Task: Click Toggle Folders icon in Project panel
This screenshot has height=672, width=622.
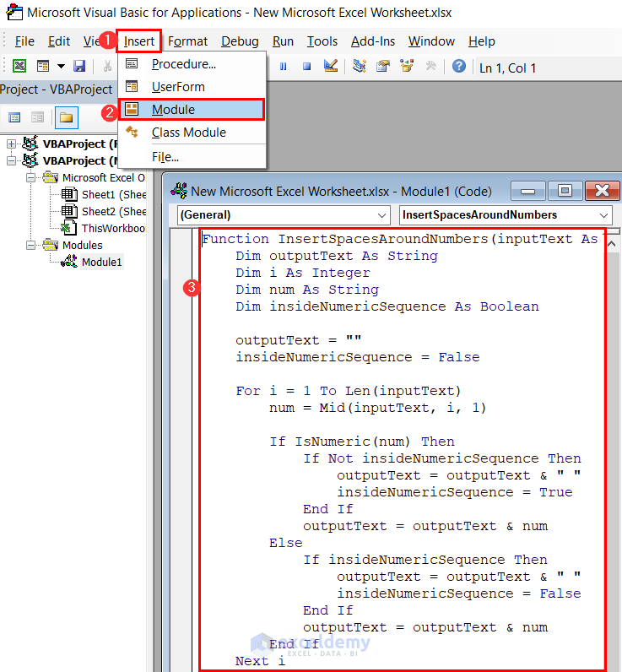Action: (x=67, y=117)
